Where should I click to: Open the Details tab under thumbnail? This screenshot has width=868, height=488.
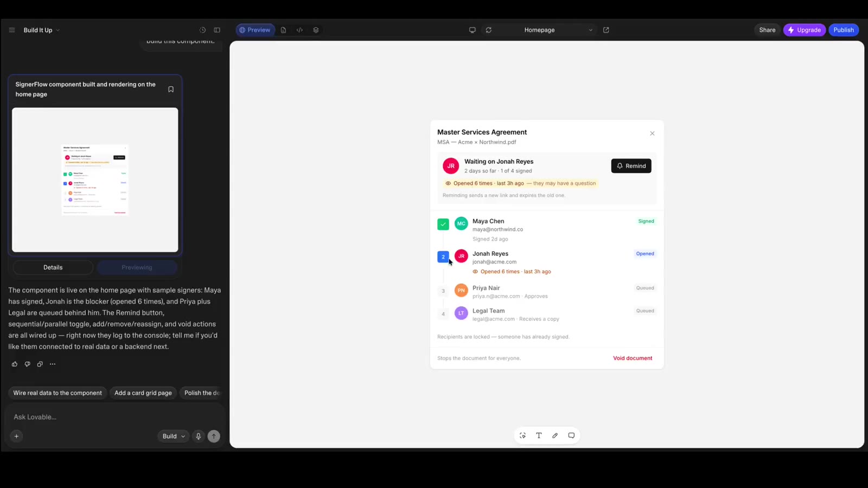[53, 268]
